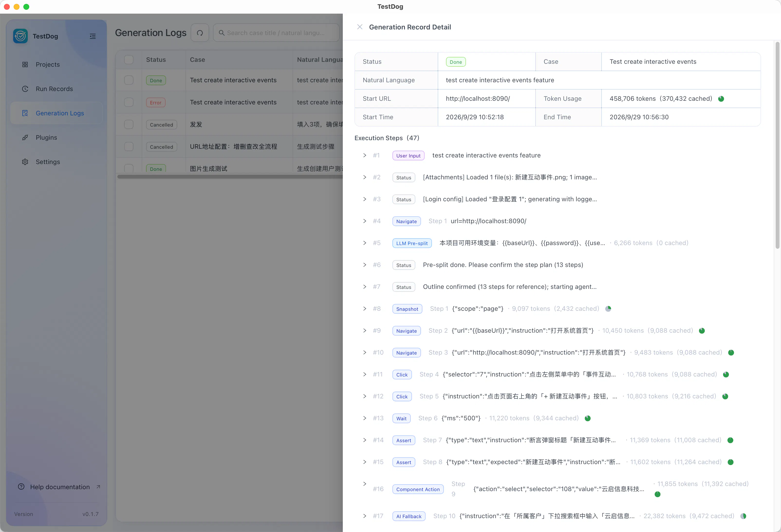Viewport: 781px width, 532px height.
Task: Expand step #16 Component Action
Action: tap(365, 484)
